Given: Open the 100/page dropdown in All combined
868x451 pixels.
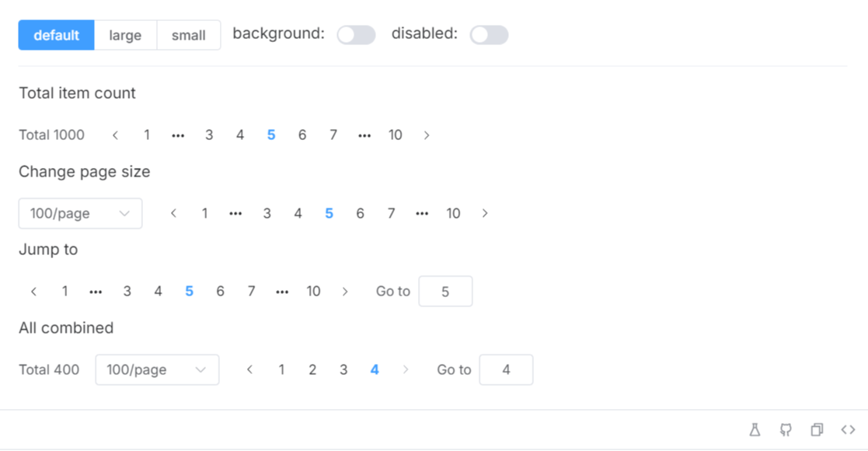Looking at the screenshot, I should click(157, 370).
